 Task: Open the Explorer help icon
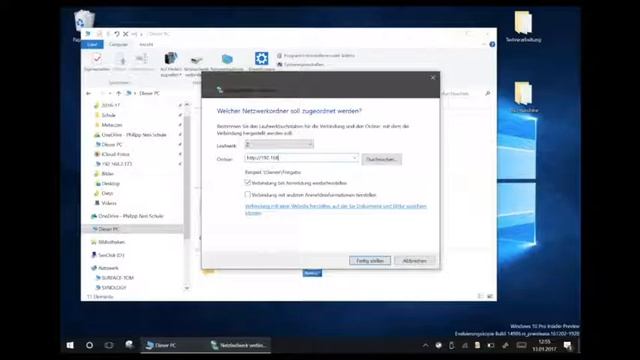[x=492, y=44]
